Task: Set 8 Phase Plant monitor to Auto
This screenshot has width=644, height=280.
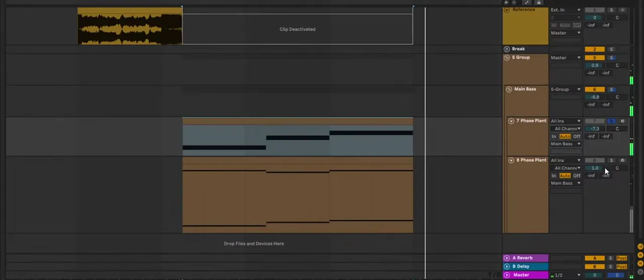Action: pos(565,176)
